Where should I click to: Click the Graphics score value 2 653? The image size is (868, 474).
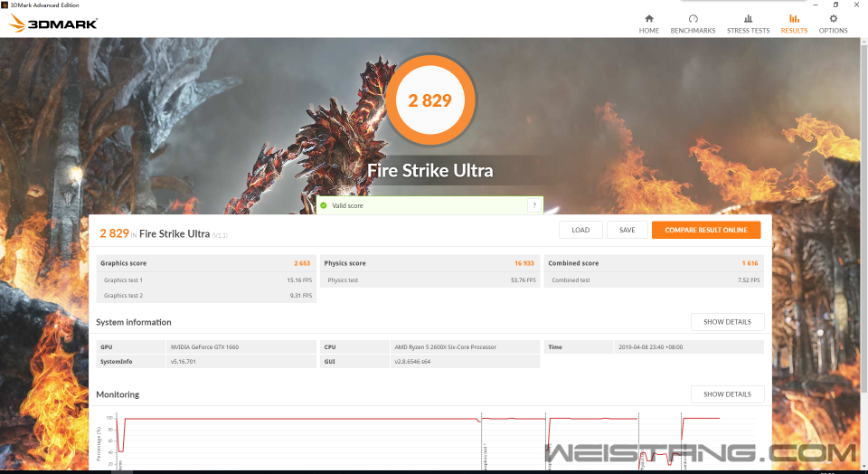[302, 263]
